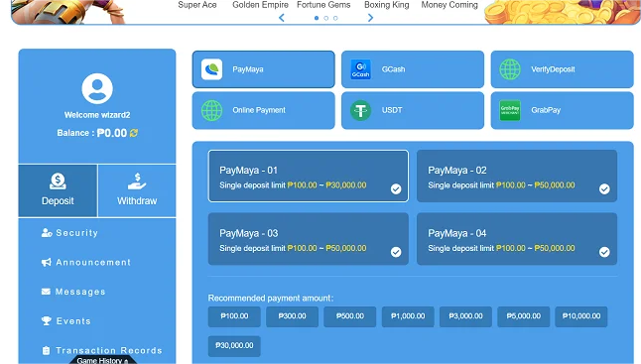Pick the ₱3,000.00 recommended amount
641x364 pixels.
[465, 316]
